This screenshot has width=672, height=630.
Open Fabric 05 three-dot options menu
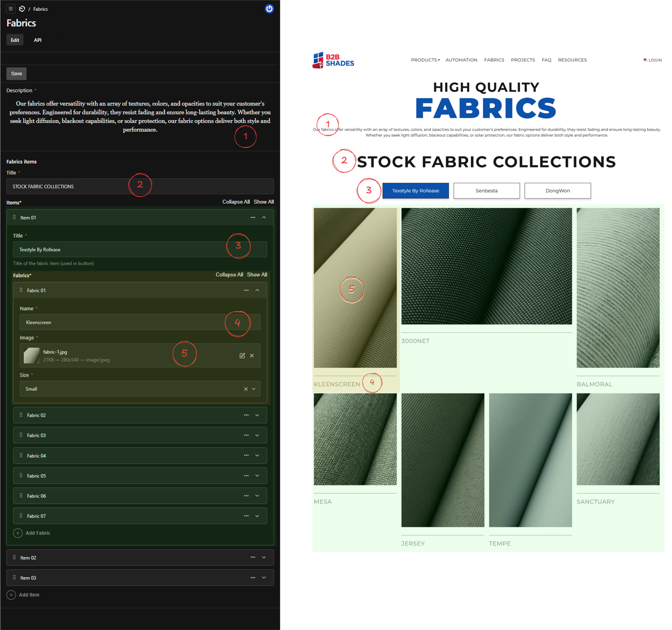pos(246,476)
